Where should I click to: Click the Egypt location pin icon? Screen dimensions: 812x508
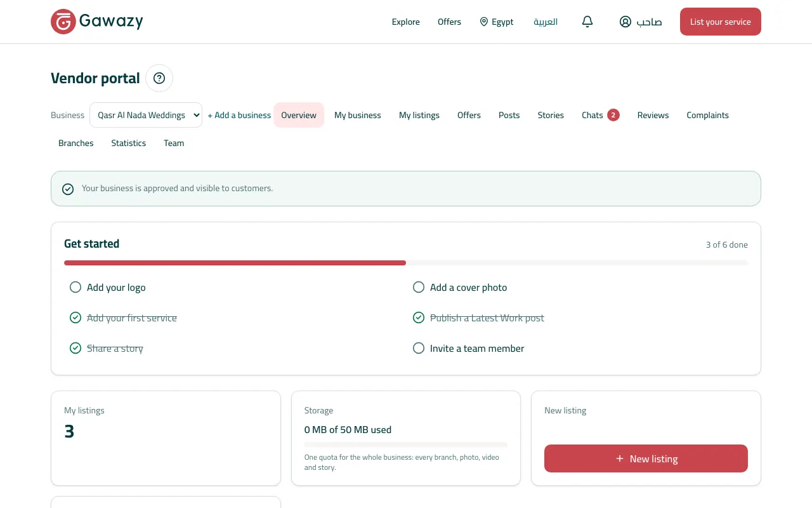(x=484, y=22)
